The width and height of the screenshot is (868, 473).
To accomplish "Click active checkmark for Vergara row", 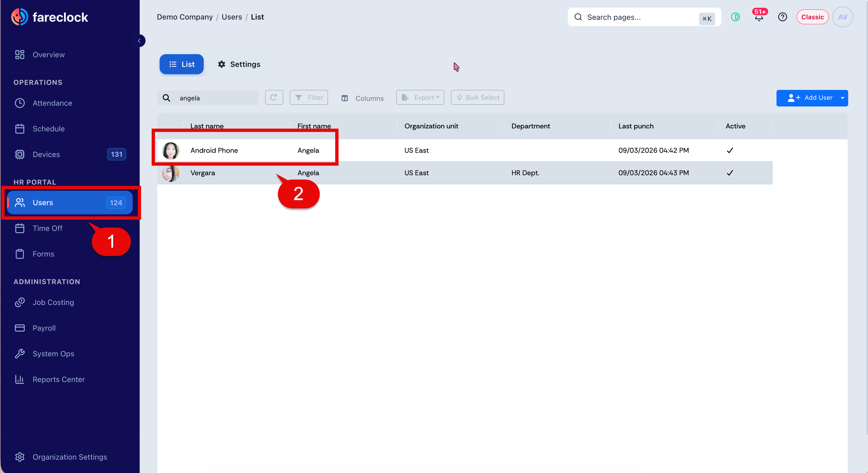I will pyautogui.click(x=730, y=173).
